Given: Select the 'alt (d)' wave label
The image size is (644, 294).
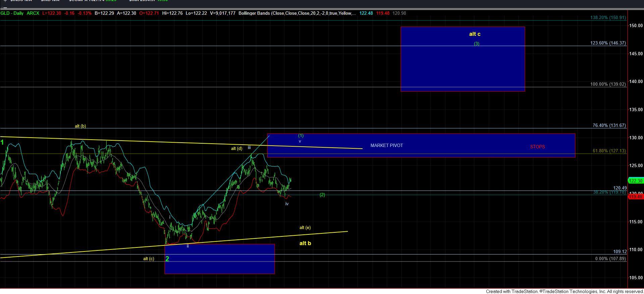Looking at the screenshot, I should [x=236, y=148].
